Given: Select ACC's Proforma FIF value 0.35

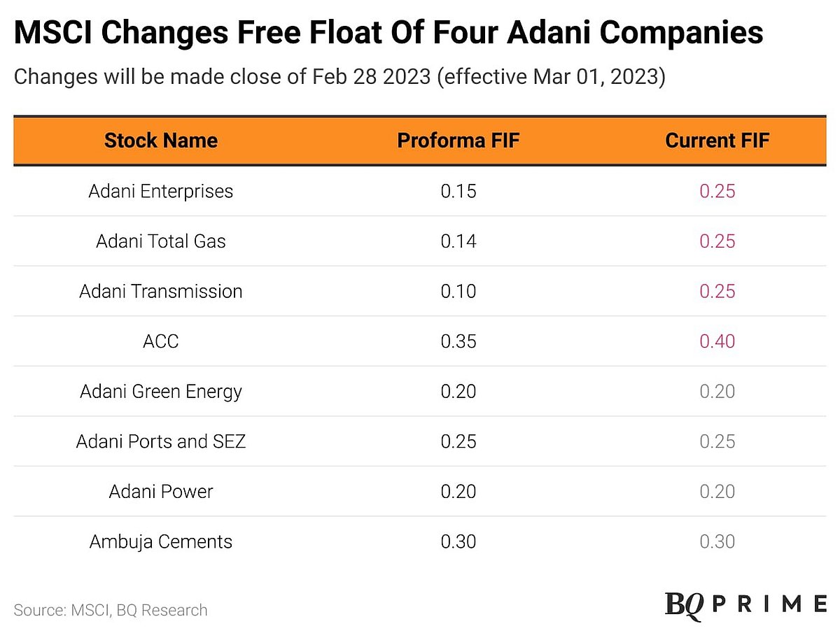Looking at the screenshot, I should (x=458, y=341).
